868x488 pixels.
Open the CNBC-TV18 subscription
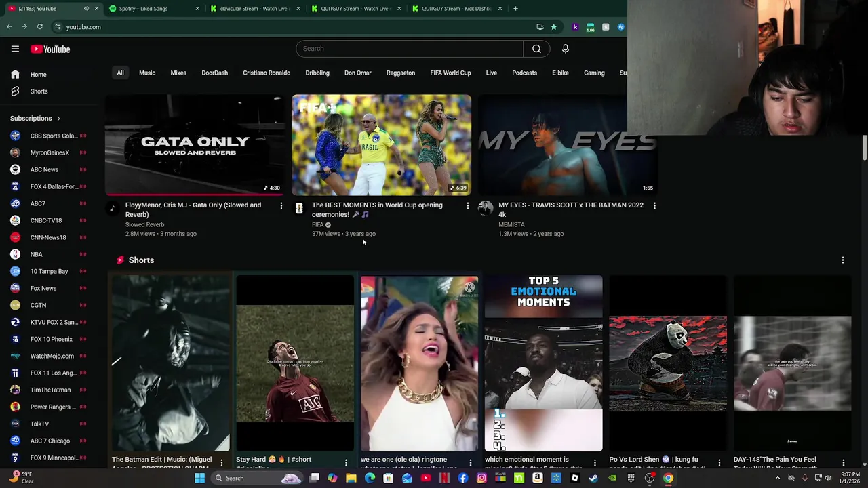tap(47, 220)
